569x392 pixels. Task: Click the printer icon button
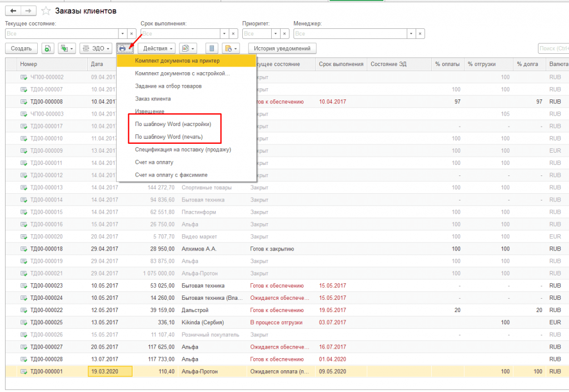(125, 48)
